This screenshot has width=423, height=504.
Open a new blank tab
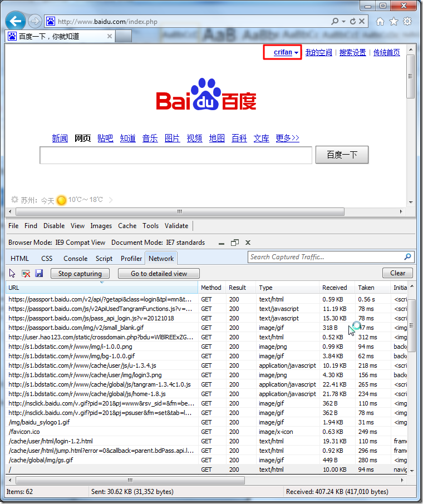(x=124, y=36)
